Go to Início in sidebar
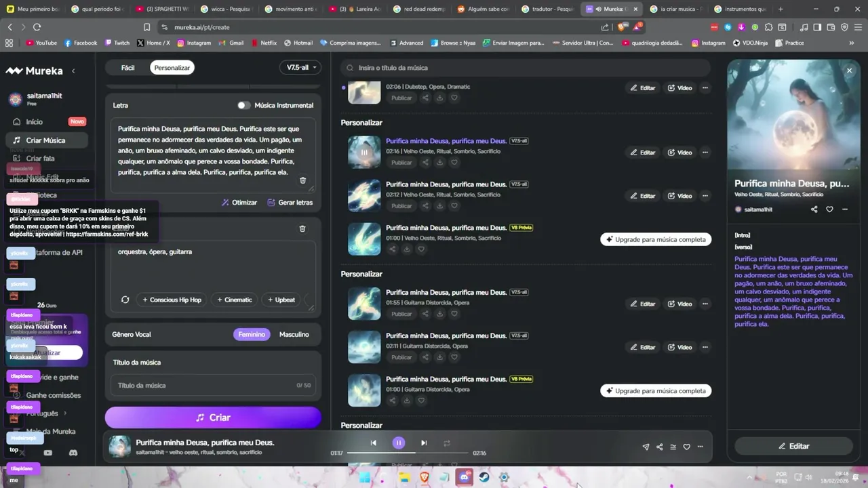 click(x=34, y=122)
